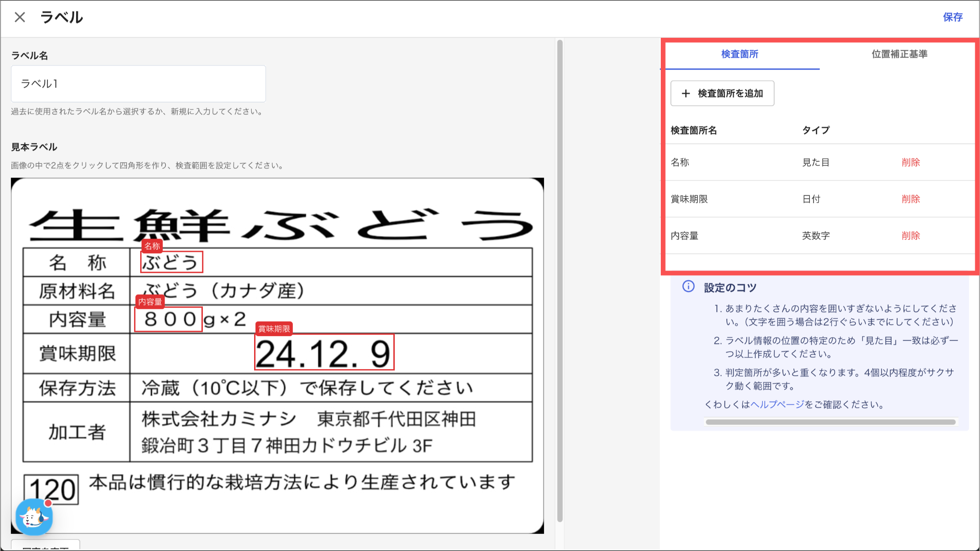980x551 pixels.
Task: Select the red 賞味期限 region tag
Action: click(x=274, y=329)
